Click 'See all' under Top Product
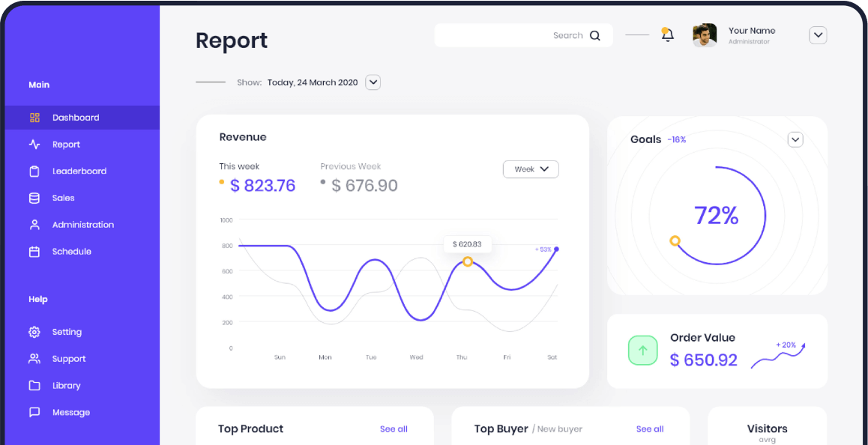This screenshot has height=445, width=868. pos(394,429)
